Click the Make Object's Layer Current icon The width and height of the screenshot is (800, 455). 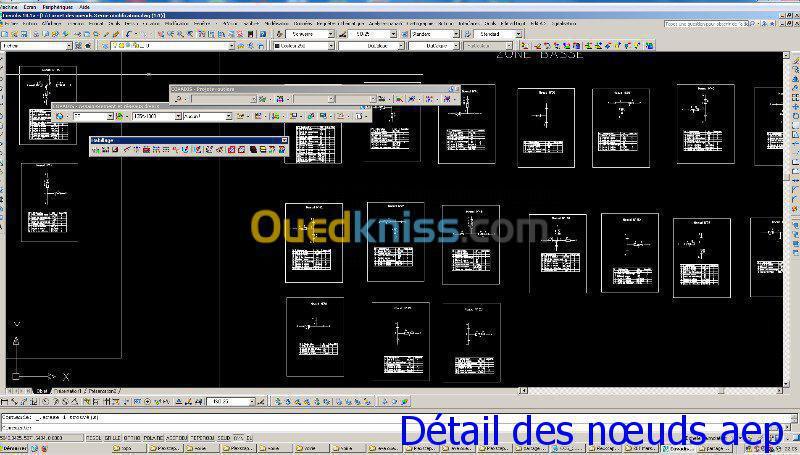pyautogui.click(x=241, y=46)
